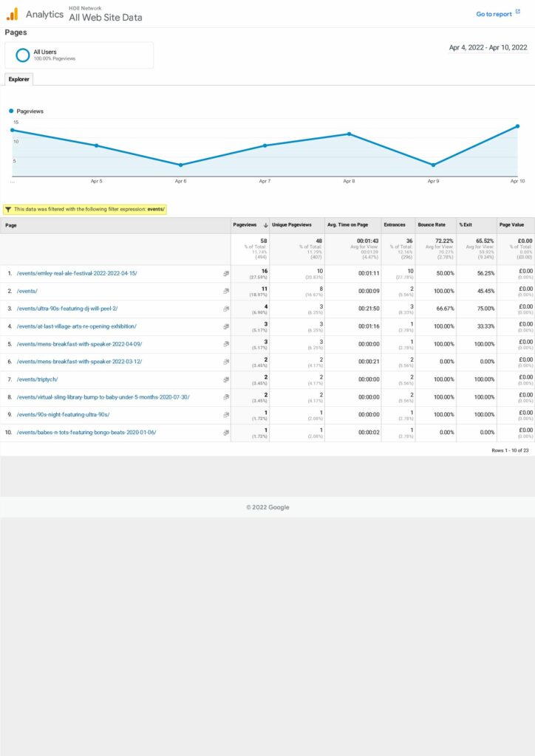Click the Apr 8 data point on chart
Viewport: 535px width, 756px height.
click(x=349, y=134)
